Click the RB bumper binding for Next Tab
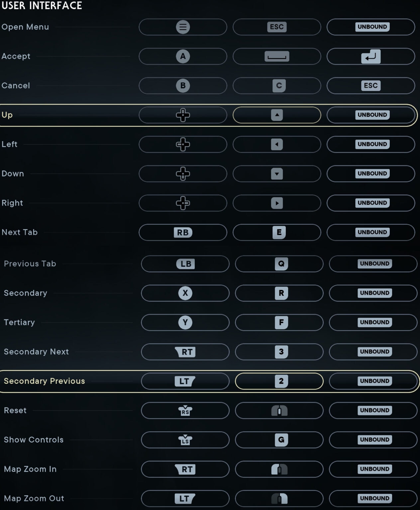The image size is (420, 510). coord(182,232)
